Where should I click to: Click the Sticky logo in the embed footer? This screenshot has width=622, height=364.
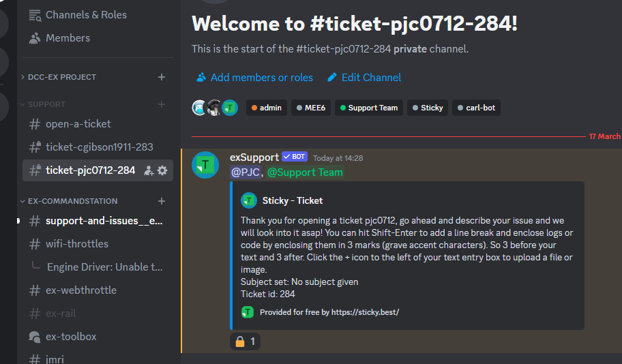coord(248,312)
